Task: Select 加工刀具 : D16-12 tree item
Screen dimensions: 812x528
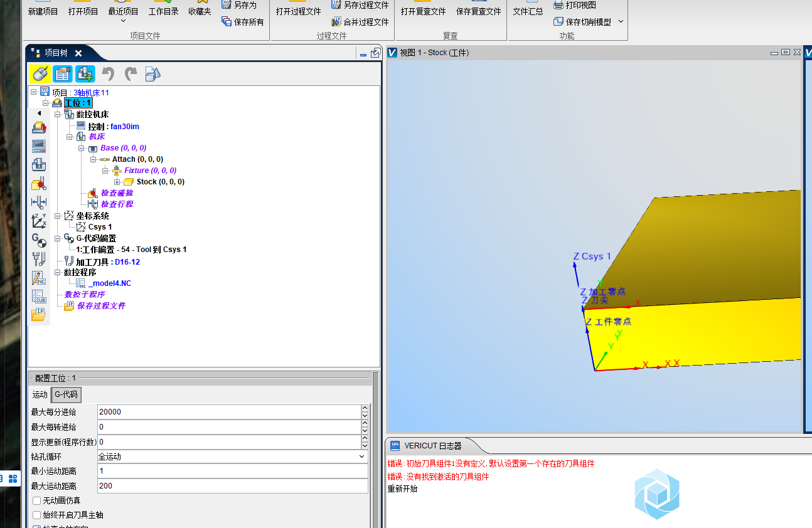Action: 108,261
